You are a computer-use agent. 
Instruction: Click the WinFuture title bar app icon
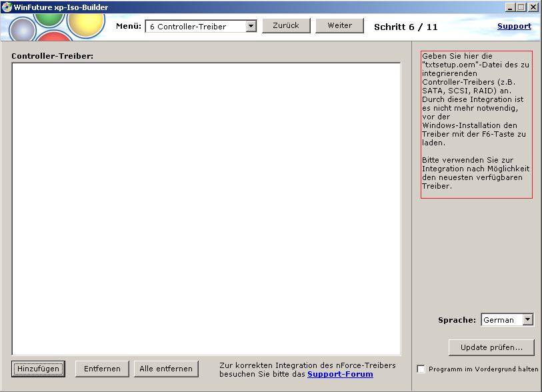(7, 7)
